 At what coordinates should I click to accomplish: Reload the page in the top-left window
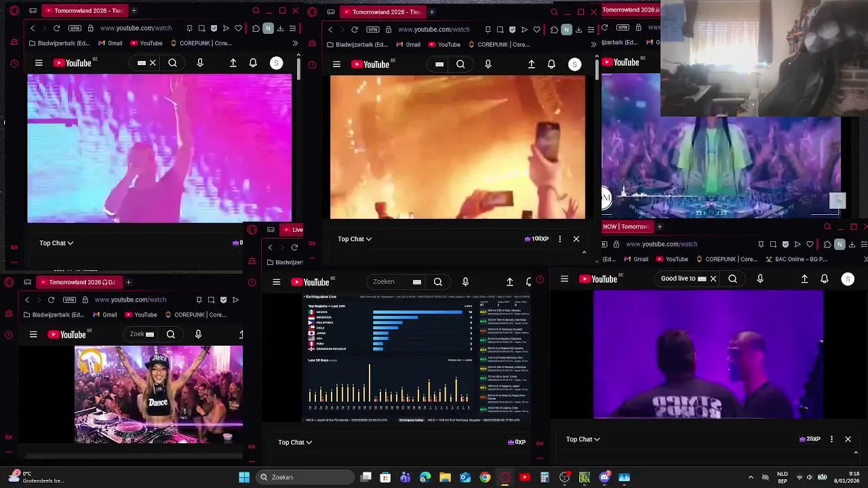click(x=56, y=28)
